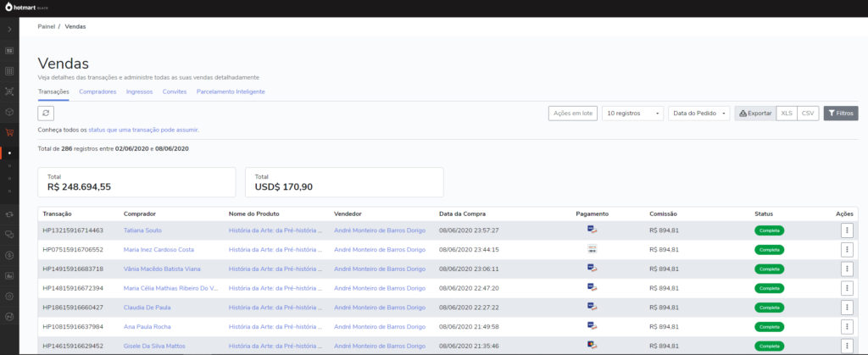Open actions menu for HP07515916706552 row

847,249
